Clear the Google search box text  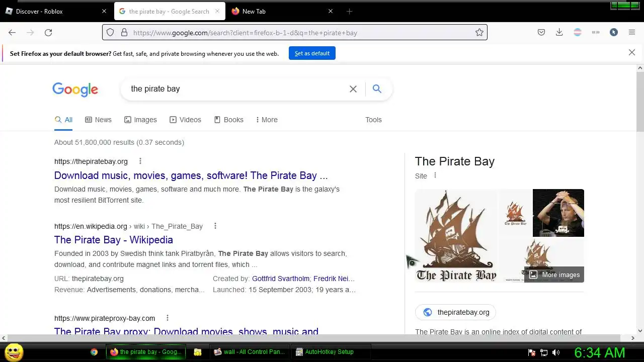pos(353,89)
